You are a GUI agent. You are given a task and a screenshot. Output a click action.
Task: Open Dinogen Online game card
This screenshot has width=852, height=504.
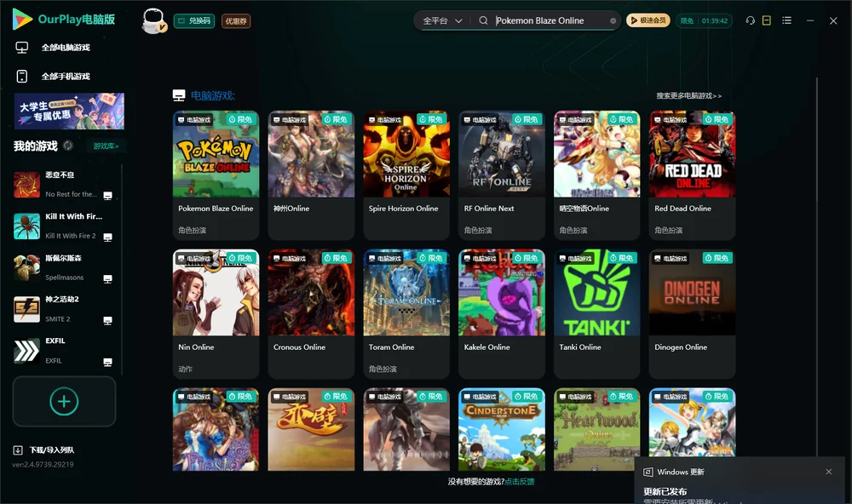[692, 313]
